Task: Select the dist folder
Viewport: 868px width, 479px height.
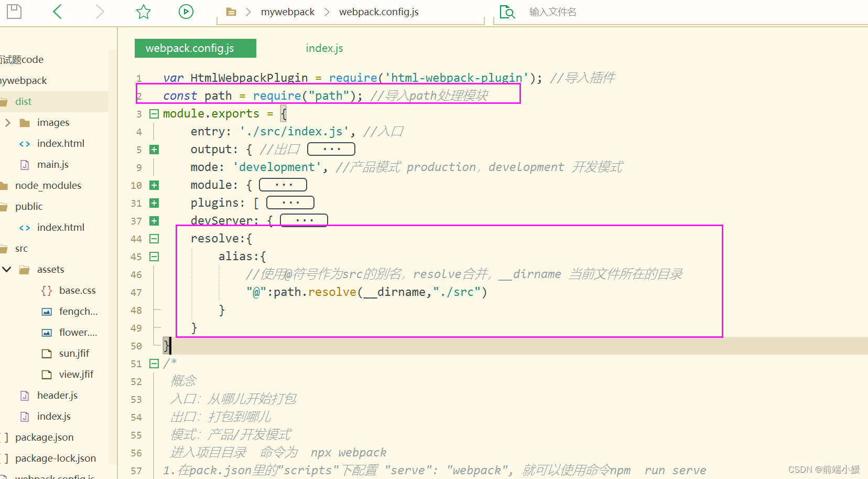Action: [x=54, y=101]
